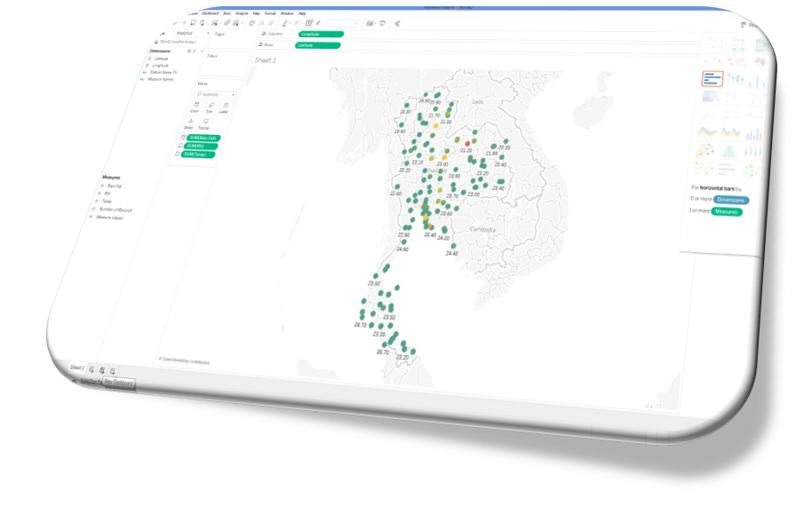The height and width of the screenshot is (507, 812).
Task: Open the Dashboard menu
Action: [x=211, y=14]
